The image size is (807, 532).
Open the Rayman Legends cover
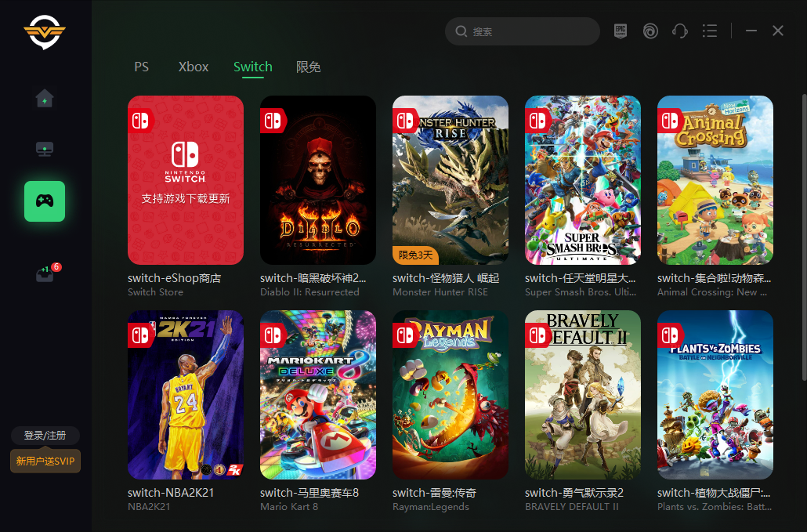point(451,395)
